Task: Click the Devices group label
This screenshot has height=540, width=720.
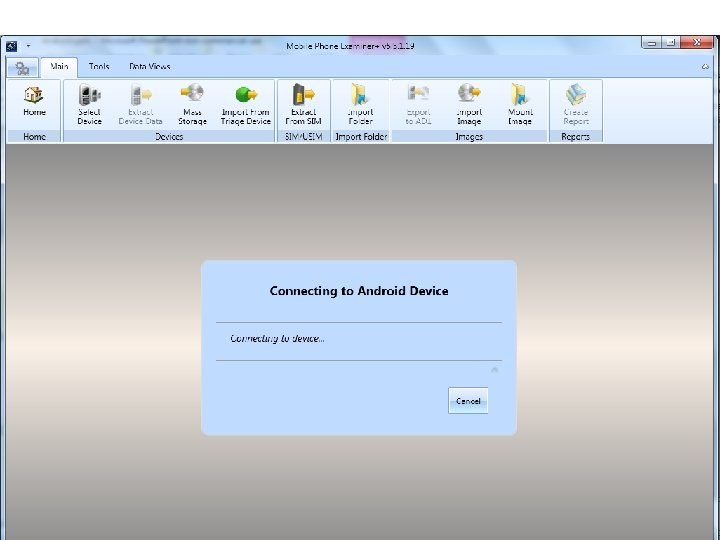Action: point(169,137)
